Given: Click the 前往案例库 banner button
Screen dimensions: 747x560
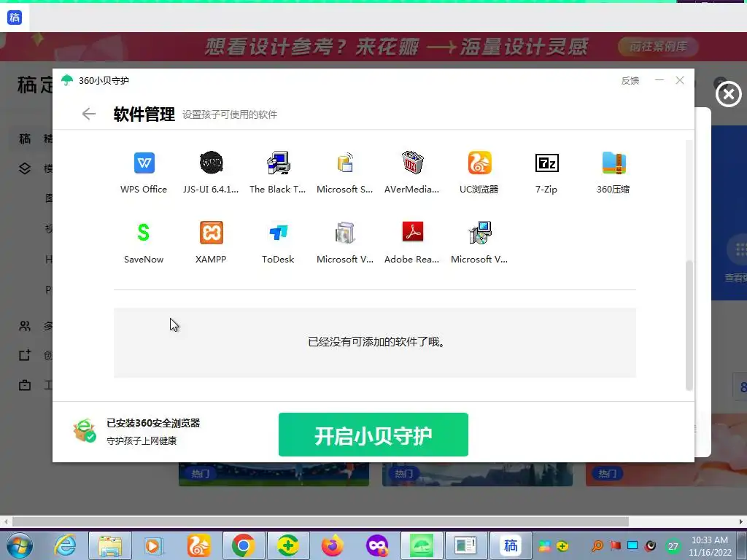Looking at the screenshot, I should click(659, 47).
